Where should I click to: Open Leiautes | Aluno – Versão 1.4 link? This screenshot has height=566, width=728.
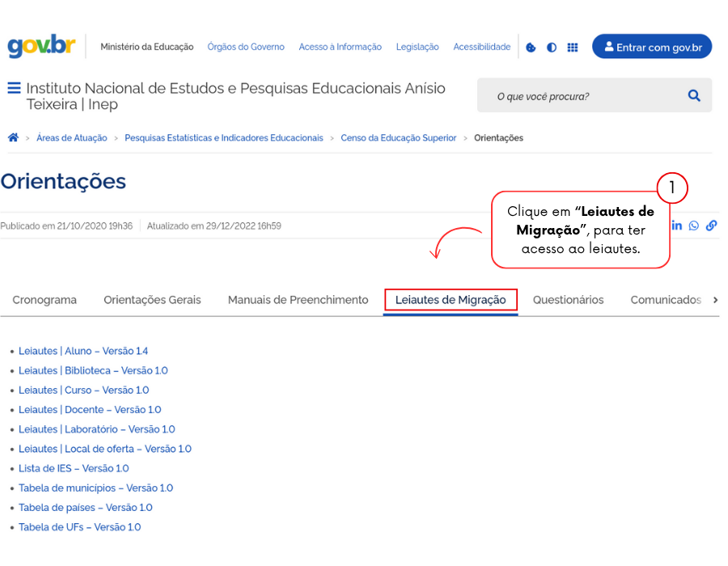(x=83, y=351)
